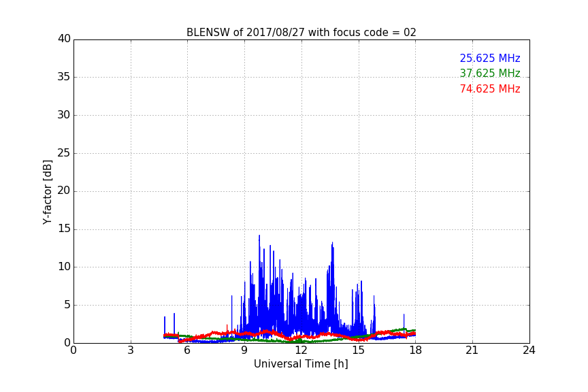Screen dimensions: 588x392
Task: Click the y-axis tick label '10'
Action: tap(64, 267)
